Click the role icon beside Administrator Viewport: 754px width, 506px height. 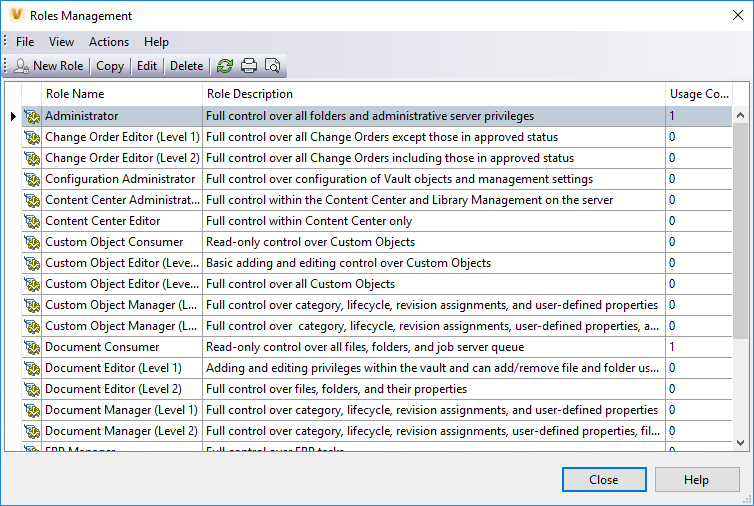click(x=32, y=116)
